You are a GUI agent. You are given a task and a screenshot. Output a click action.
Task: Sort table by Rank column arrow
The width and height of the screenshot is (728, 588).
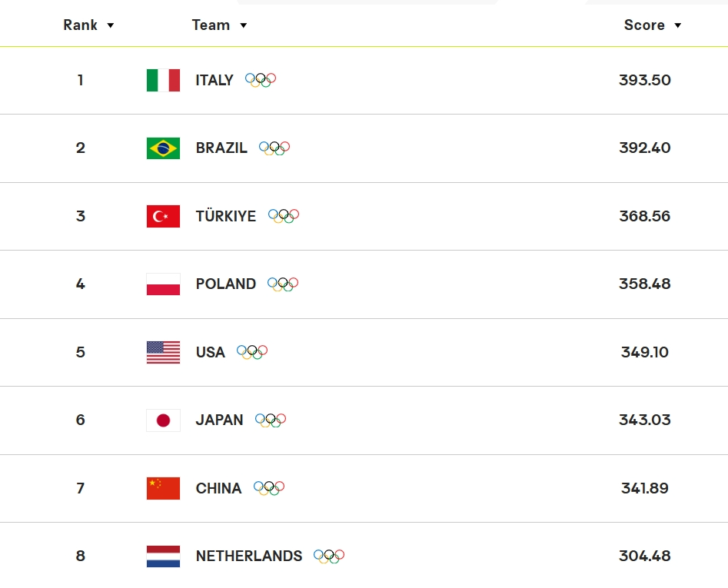click(x=111, y=25)
